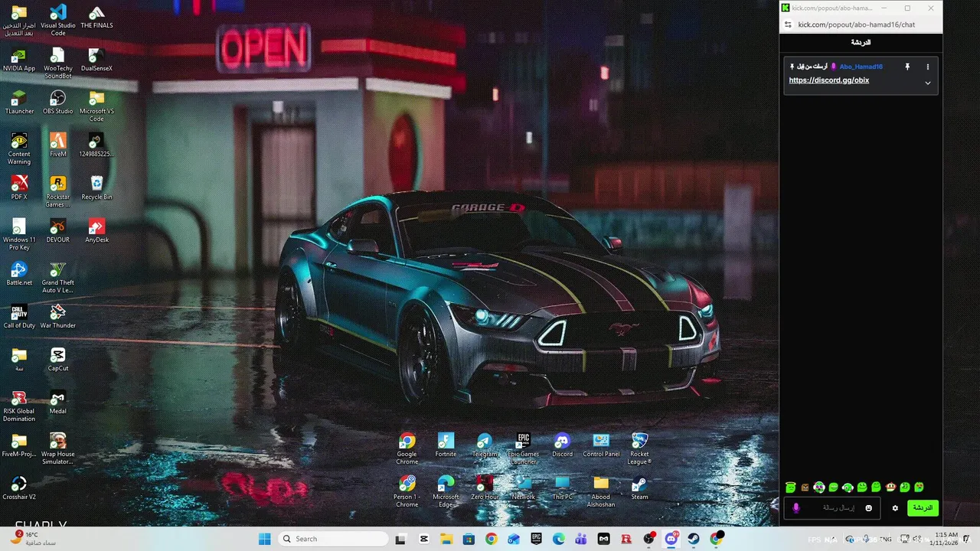Select the Fortnite desktop icon
The width and height of the screenshot is (980, 551).
446,445
